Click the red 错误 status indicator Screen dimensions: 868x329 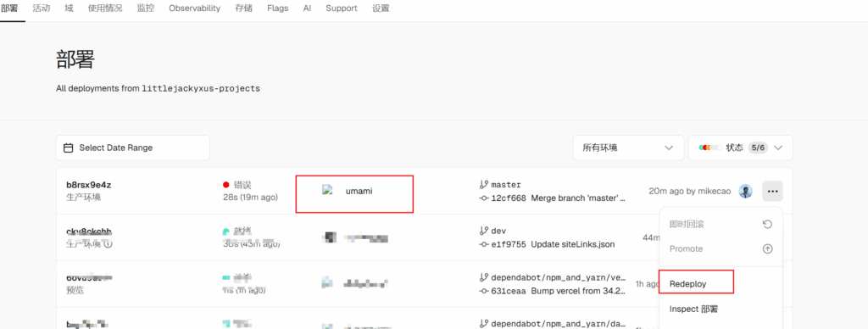pyautogui.click(x=225, y=185)
